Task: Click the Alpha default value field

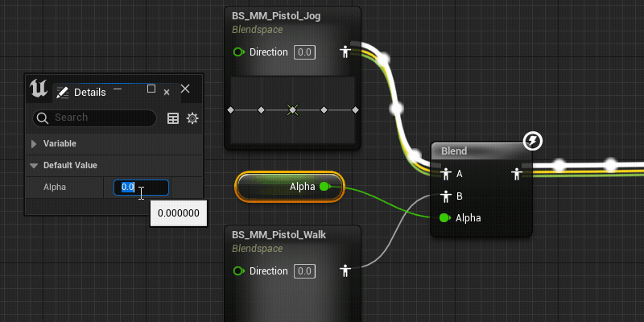Action: (141, 188)
